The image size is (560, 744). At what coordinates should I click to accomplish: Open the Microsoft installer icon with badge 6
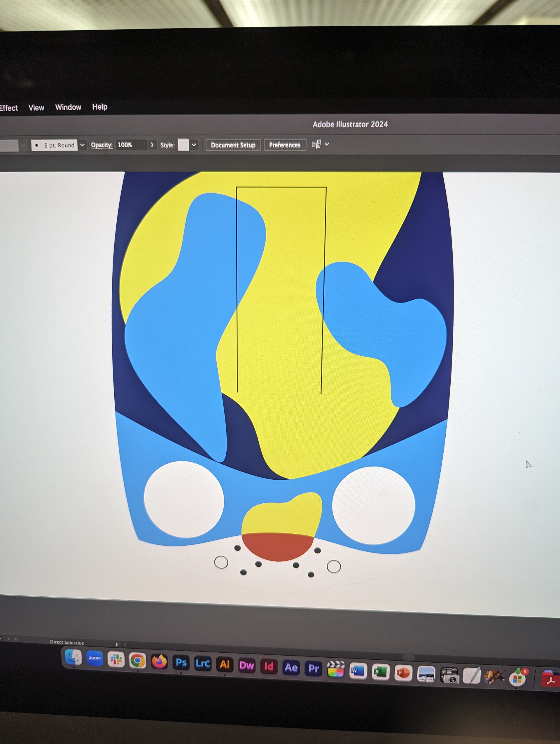pyautogui.click(x=518, y=677)
